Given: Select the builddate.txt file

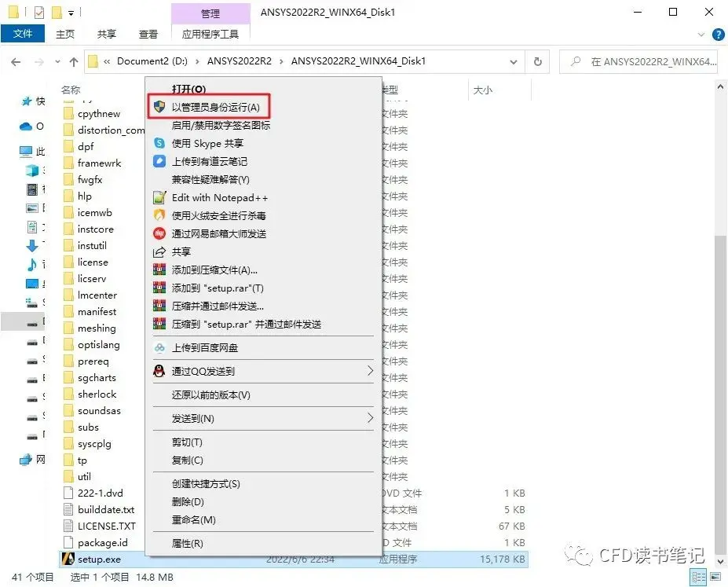Looking at the screenshot, I should 106,509.
